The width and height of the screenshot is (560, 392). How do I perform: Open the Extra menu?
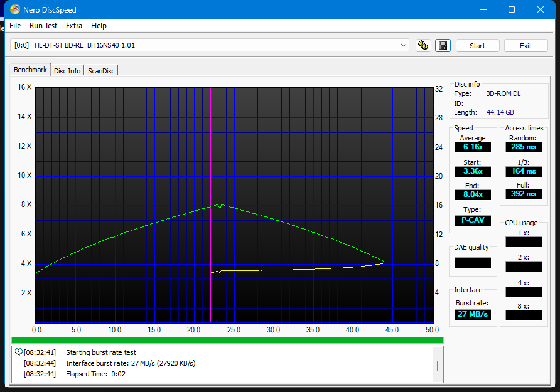pos(74,26)
